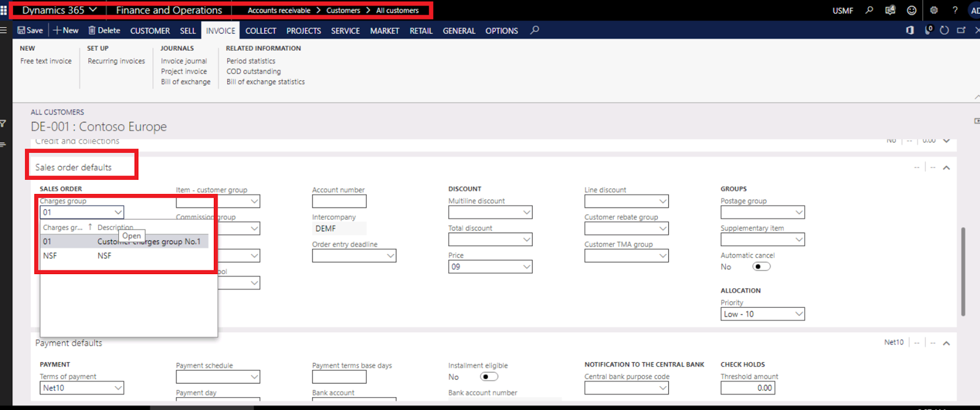The width and height of the screenshot is (980, 410).
Task: Open the Invoice journal link
Action: [184, 61]
